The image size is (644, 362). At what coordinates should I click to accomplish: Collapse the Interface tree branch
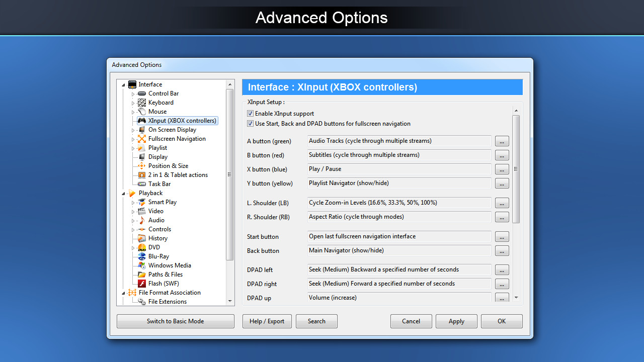[123, 84]
